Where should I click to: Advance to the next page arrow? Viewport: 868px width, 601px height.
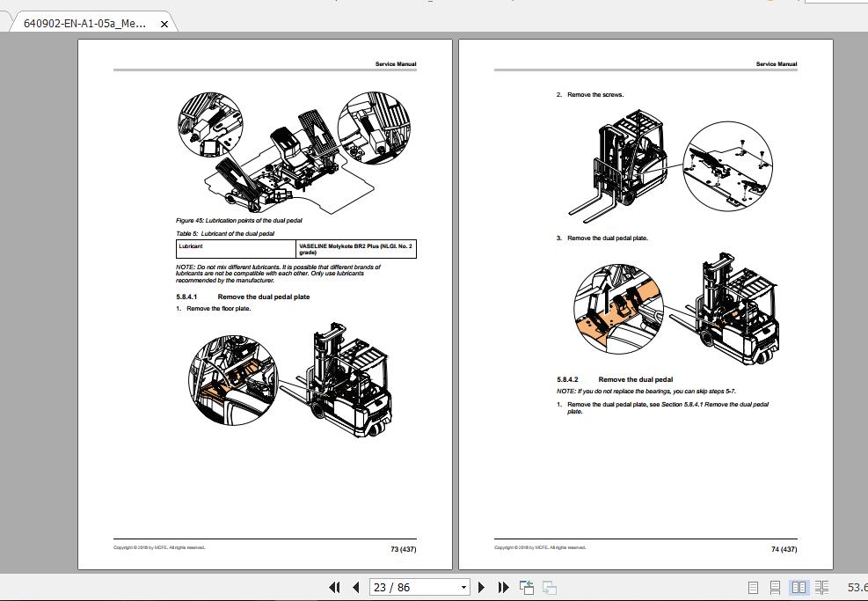(482, 587)
